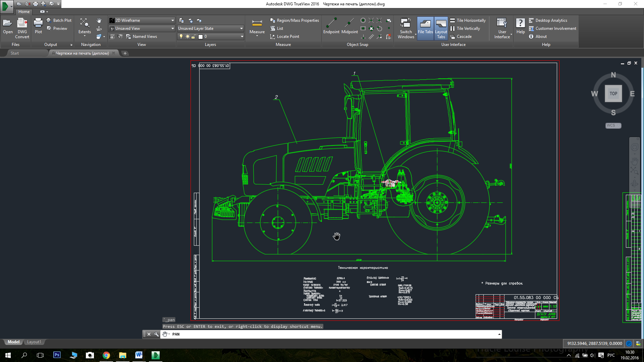Click the Layer Properties icon

181,20
